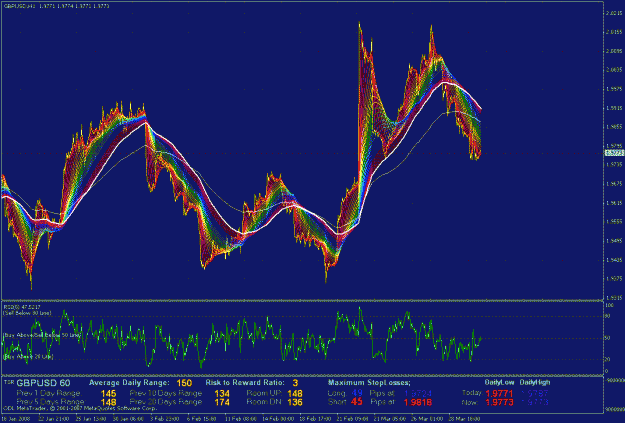Screen dimensions: 625x423
Task: Click the Now daily low 1.9773
Action: (x=499, y=402)
